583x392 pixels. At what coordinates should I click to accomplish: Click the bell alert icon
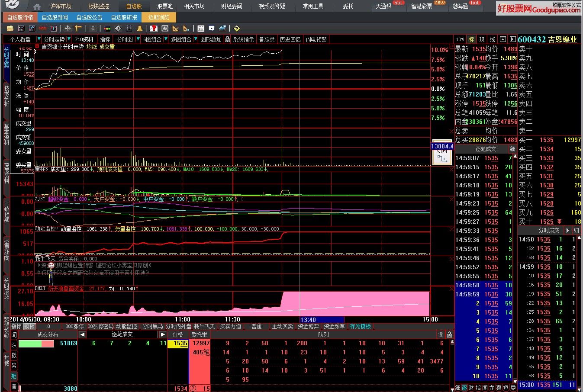click(x=139, y=28)
